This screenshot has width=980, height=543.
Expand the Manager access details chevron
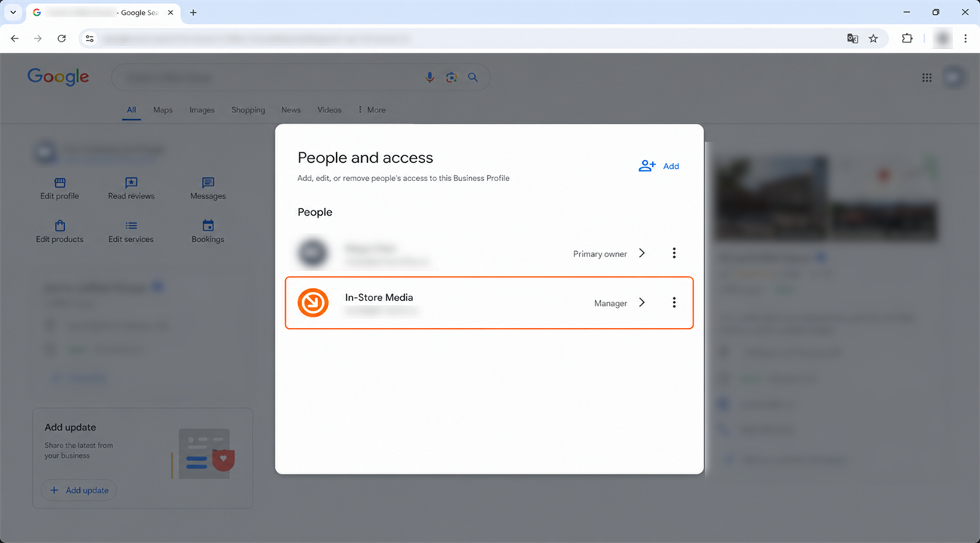click(642, 302)
